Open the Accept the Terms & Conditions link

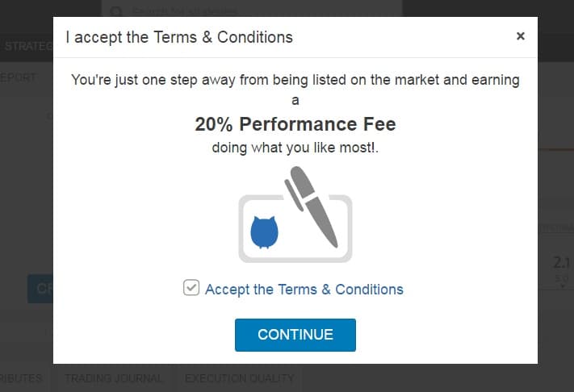[304, 290]
